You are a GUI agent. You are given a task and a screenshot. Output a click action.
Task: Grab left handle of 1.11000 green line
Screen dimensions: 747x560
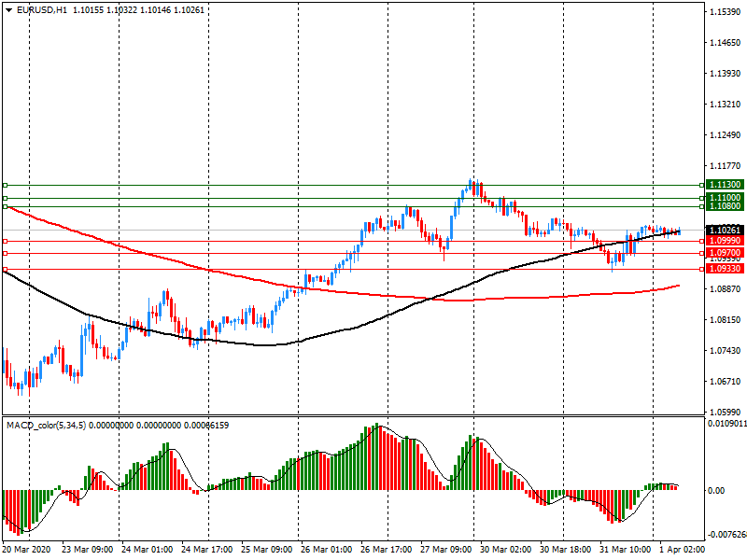(6, 198)
